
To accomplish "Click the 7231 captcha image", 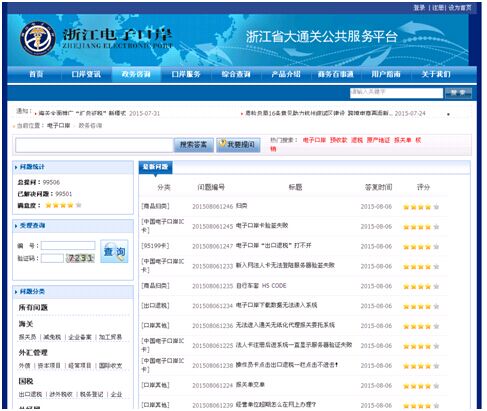I will click(80, 258).
